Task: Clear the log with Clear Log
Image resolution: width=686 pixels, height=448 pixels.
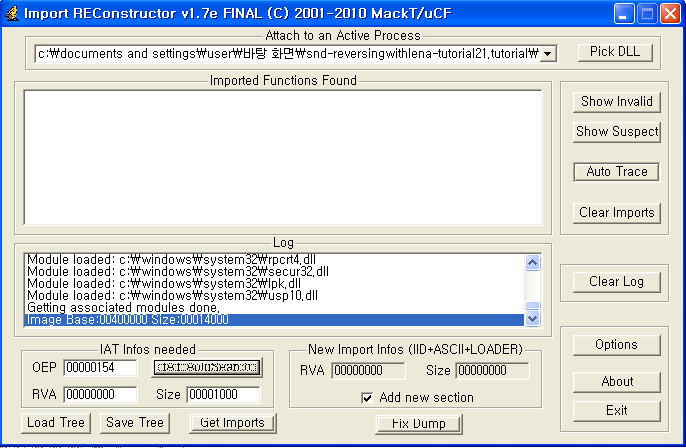Action: (616, 282)
